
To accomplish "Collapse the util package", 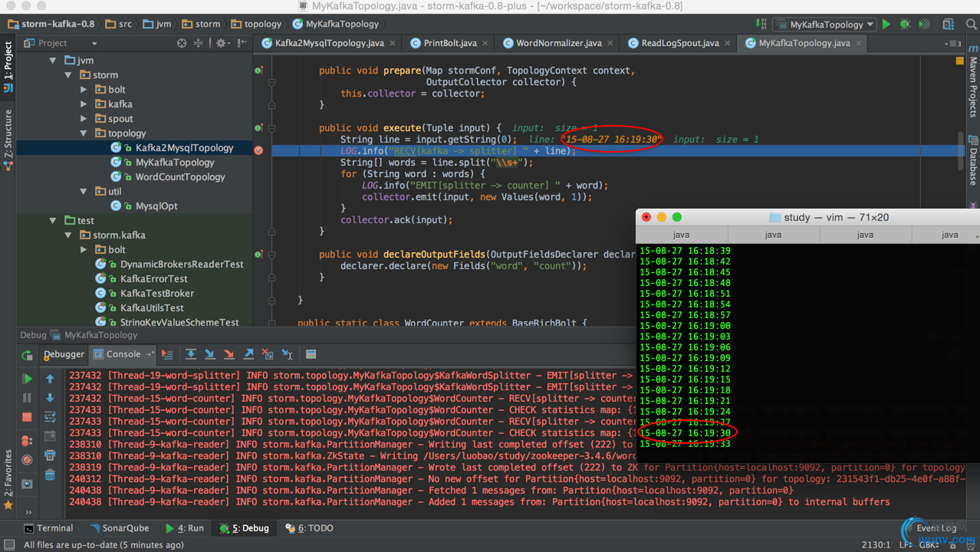I will point(84,192).
